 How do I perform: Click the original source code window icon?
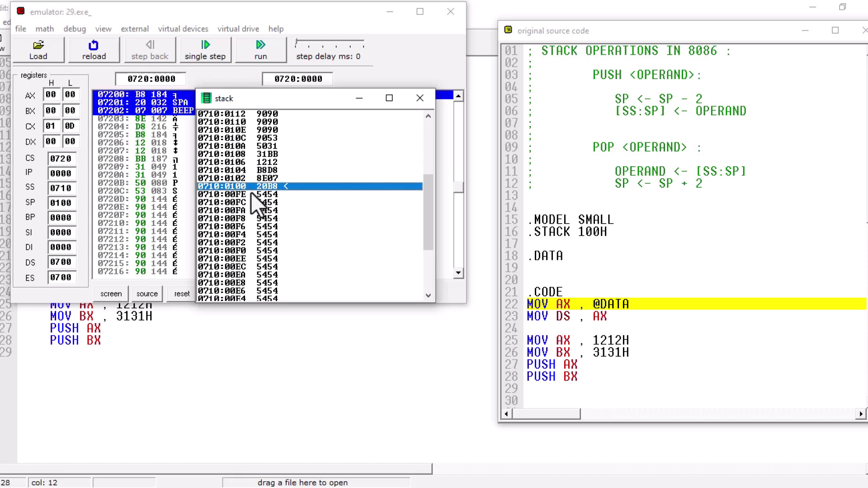point(508,30)
